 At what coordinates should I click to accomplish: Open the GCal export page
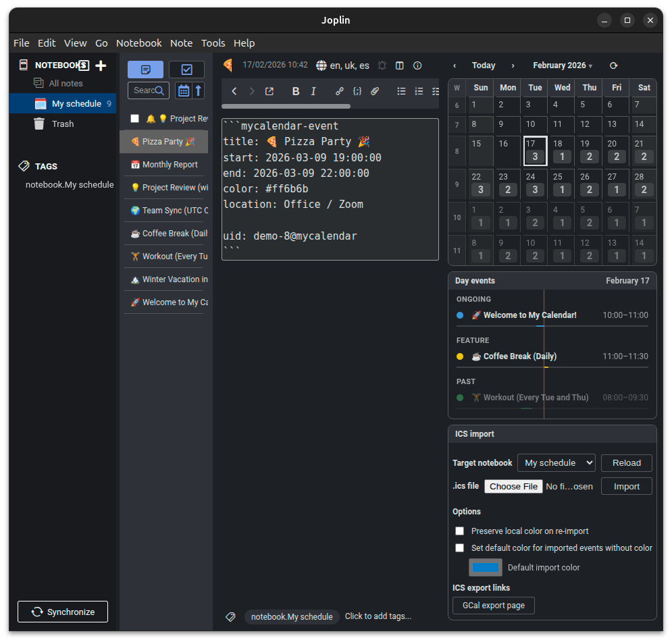click(494, 606)
